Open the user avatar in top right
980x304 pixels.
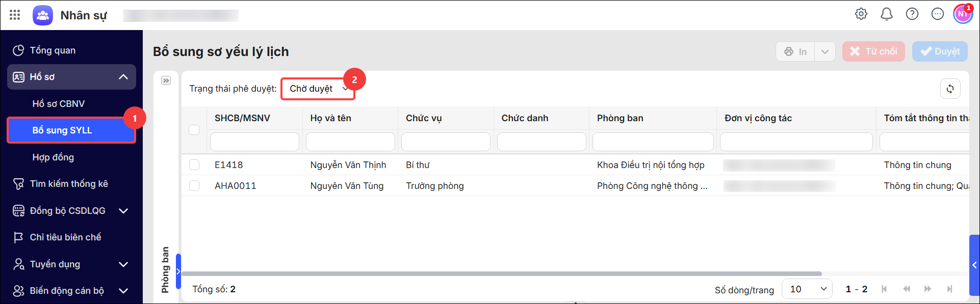[x=963, y=14]
